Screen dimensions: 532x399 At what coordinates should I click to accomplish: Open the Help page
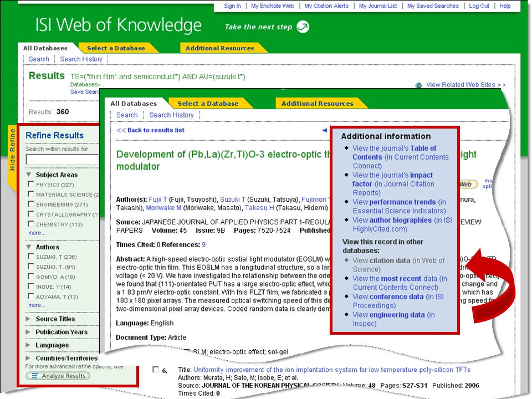coord(505,6)
